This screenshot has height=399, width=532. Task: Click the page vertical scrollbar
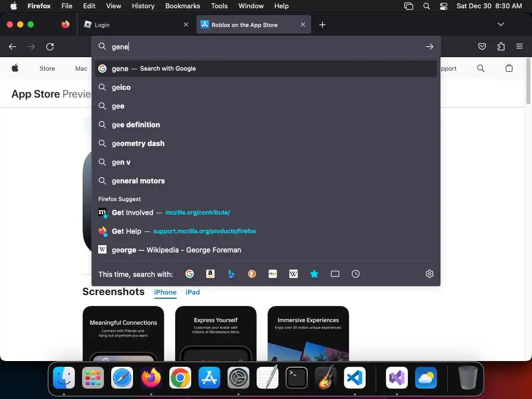click(x=528, y=82)
